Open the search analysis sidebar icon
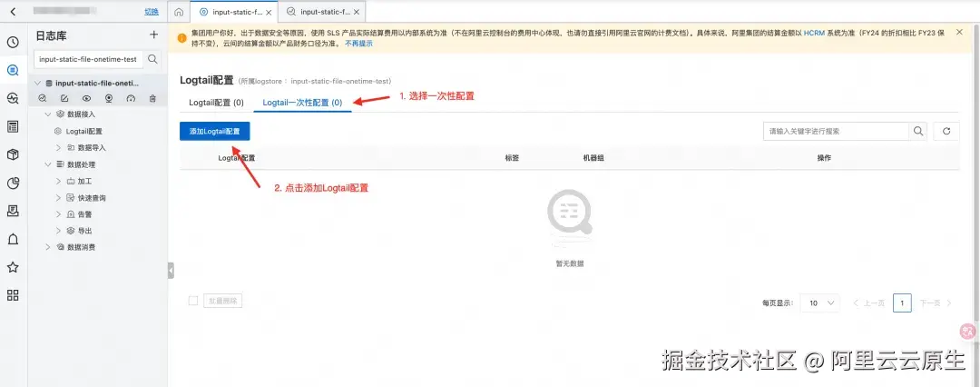The width and height of the screenshot is (980, 387). click(13, 98)
